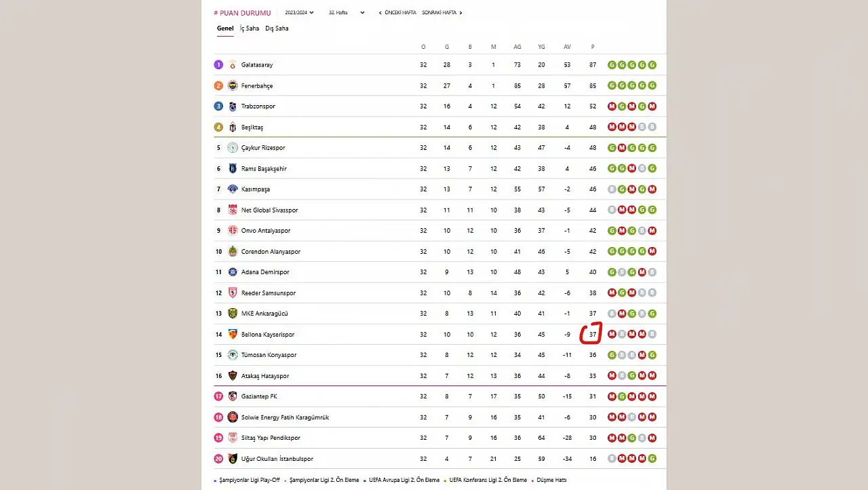868x490 pixels.
Task: Switch to the Dış Saha tab
Action: coord(277,29)
